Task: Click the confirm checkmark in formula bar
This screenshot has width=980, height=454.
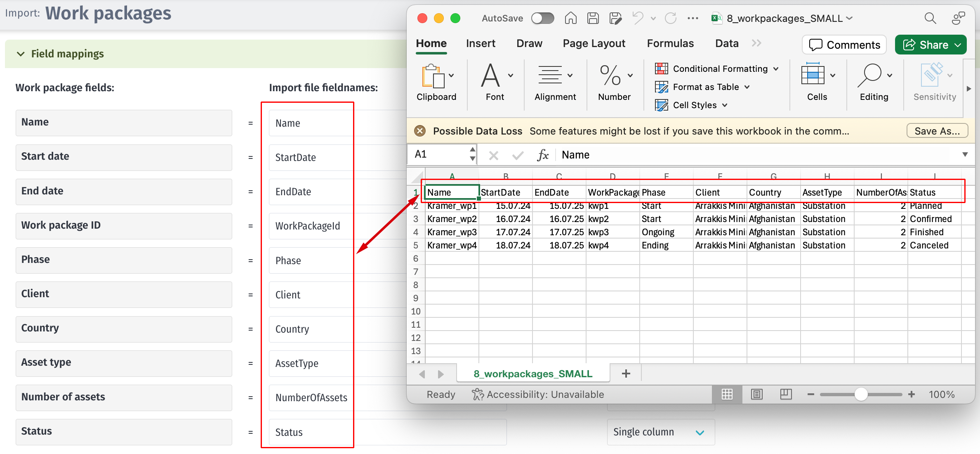Action: click(518, 155)
